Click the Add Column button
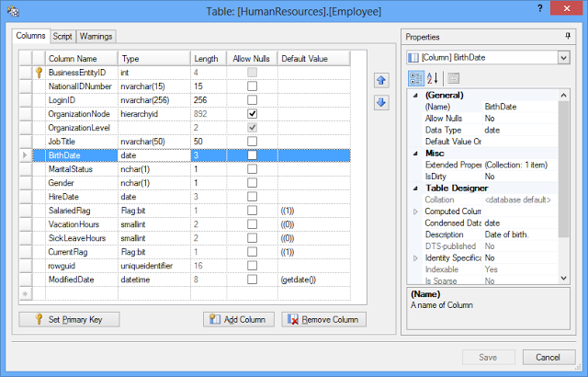The image size is (588, 377). coord(239,319)
